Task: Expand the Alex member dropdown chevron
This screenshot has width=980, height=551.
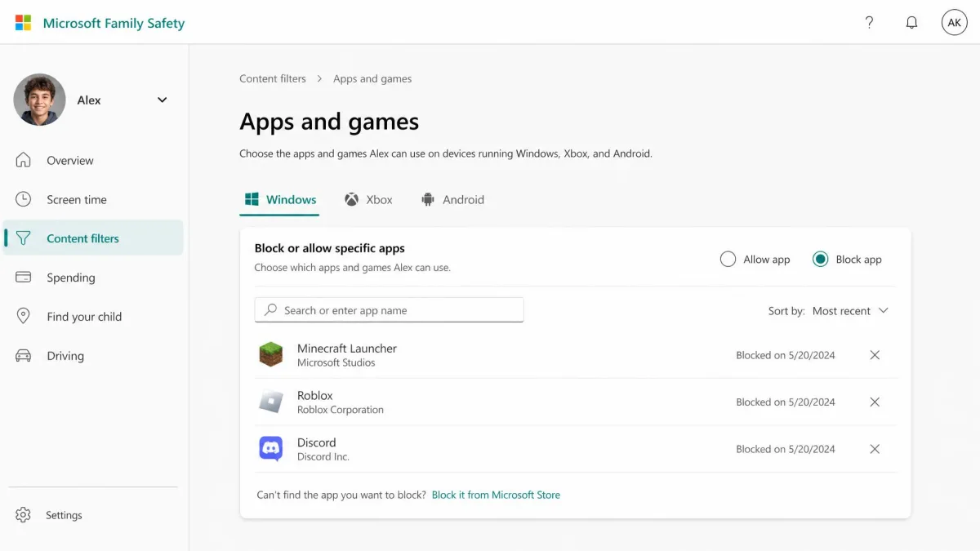Action: click(x=162, y=100)
